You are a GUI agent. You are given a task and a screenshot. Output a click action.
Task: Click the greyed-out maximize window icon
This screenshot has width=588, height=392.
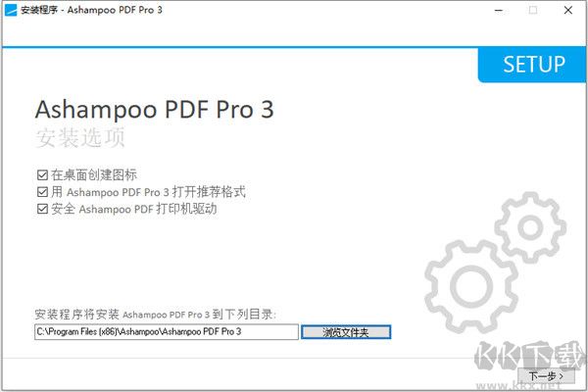[533, 10]
